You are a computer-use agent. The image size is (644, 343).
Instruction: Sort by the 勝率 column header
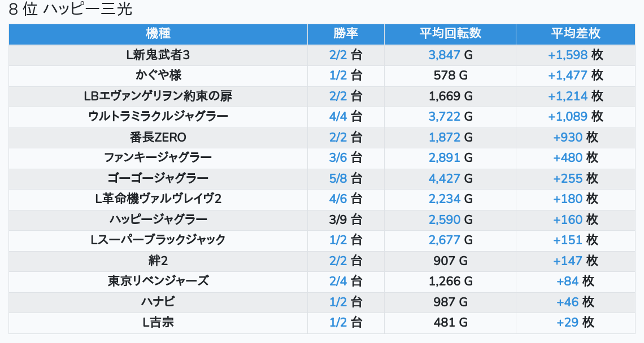pyautogui.click(x=346, y=34)
